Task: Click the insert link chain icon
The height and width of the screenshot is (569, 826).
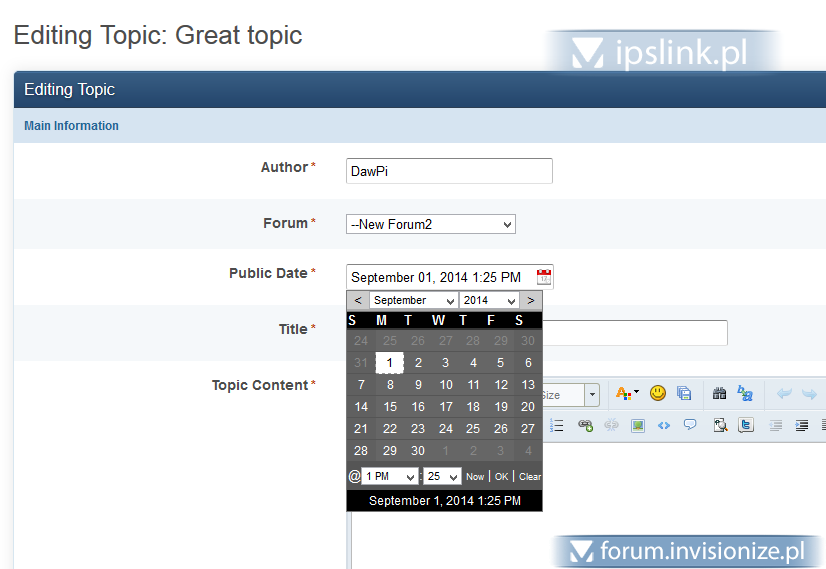Action: [585, 425]
